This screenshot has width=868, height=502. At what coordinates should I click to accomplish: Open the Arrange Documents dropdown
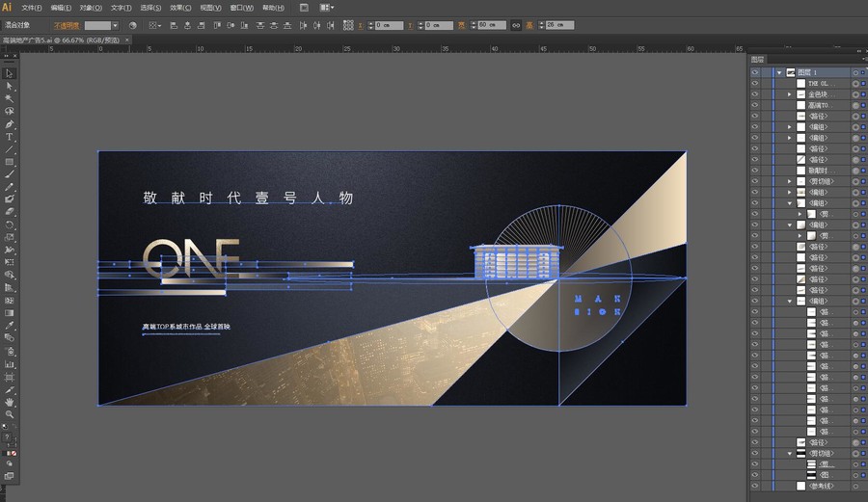point(327,8)
